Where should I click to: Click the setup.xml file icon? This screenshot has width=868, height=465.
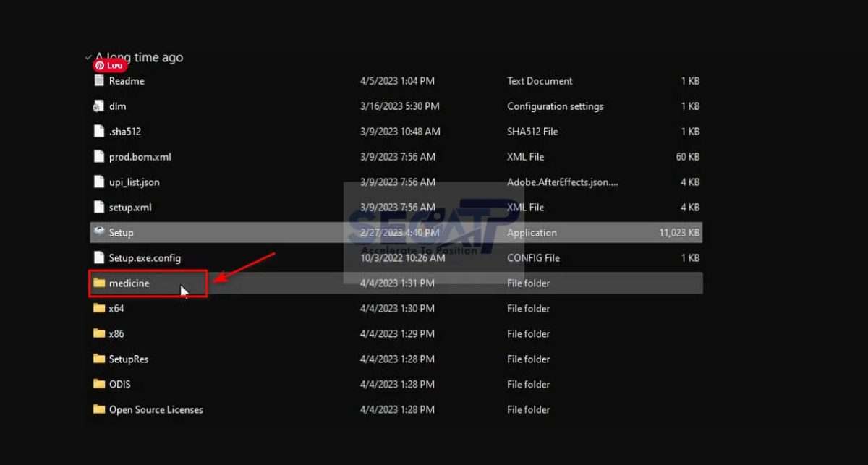(x=99, y=208)
